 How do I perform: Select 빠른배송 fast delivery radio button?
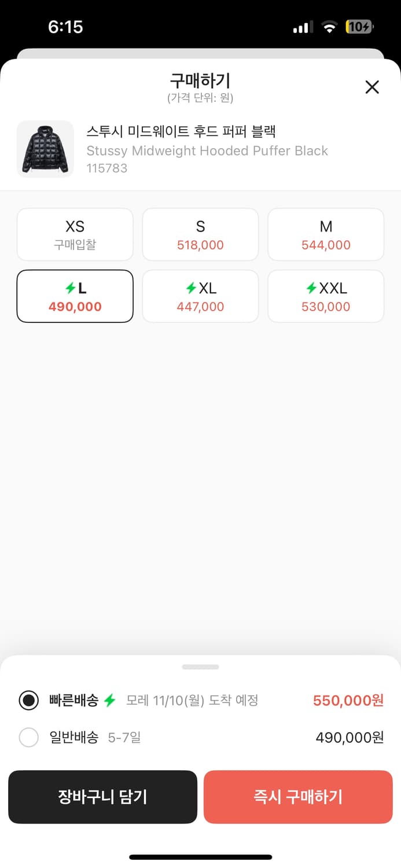(29, 700)
